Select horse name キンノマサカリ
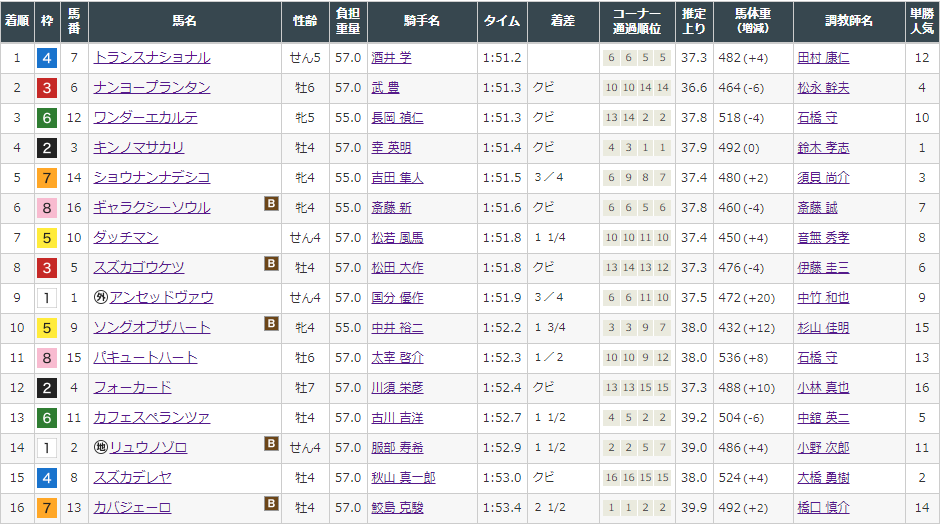The height and width of the screenshot is (526, 942). pyautogui.click(x=139, y=148)
